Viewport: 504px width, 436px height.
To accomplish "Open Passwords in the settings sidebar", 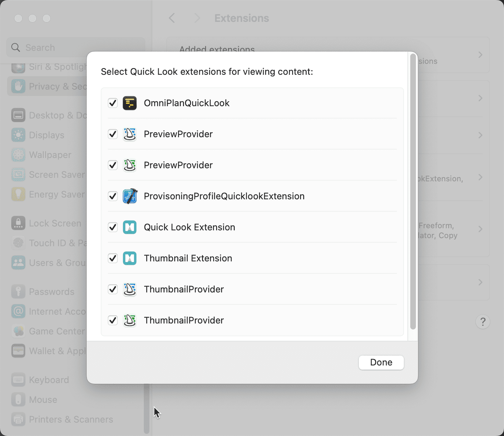I will (x=51, y=292).
